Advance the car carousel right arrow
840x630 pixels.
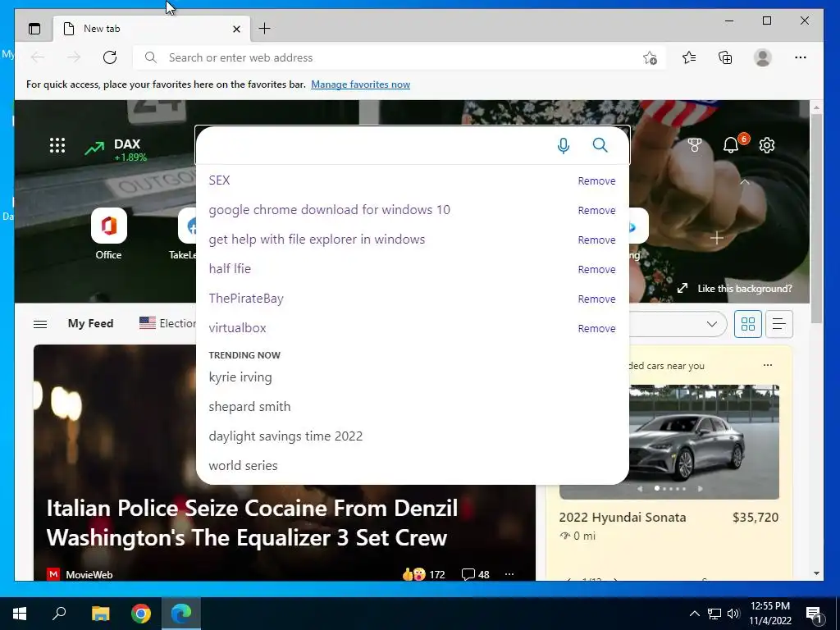click(700, 489)
